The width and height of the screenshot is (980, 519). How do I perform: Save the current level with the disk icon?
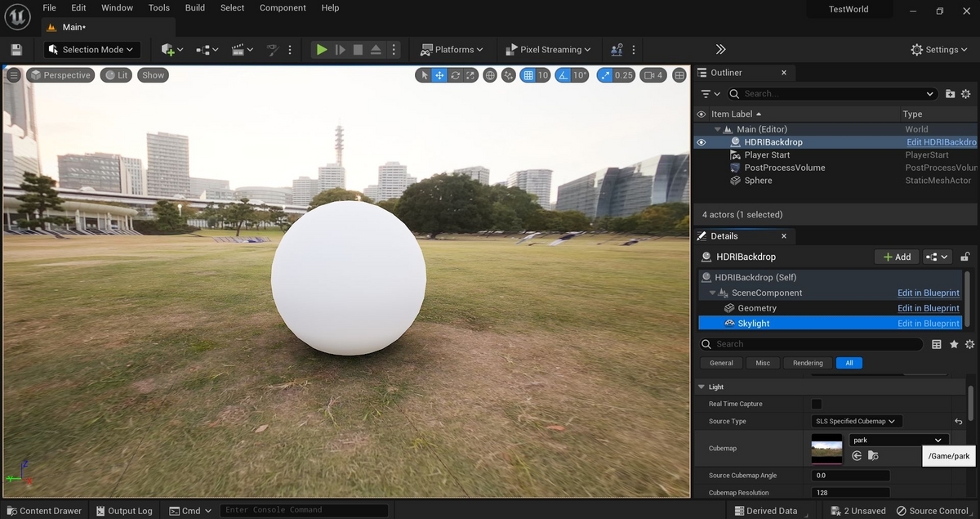pyautogui.click(x=16, y=50)
